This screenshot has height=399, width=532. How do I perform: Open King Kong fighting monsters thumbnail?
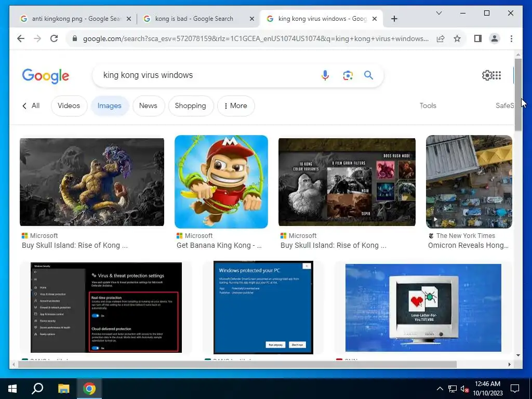(x=92, y=182)
